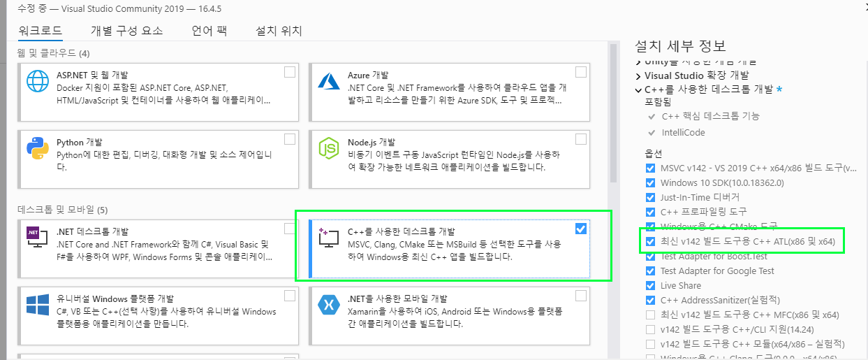Click the .NET 데스크톱 개발 purple icon
The height and width of the screenshot is (360, 868).
click(37, 236)
